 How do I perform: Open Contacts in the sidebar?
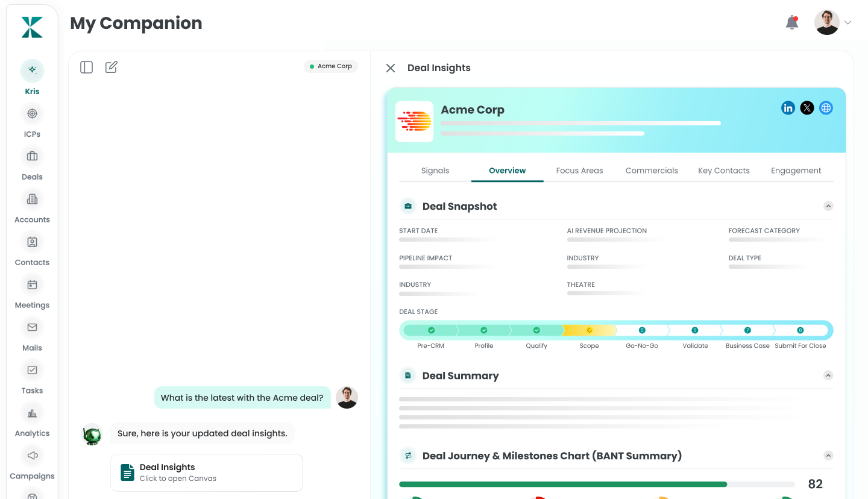pos(32,242)
